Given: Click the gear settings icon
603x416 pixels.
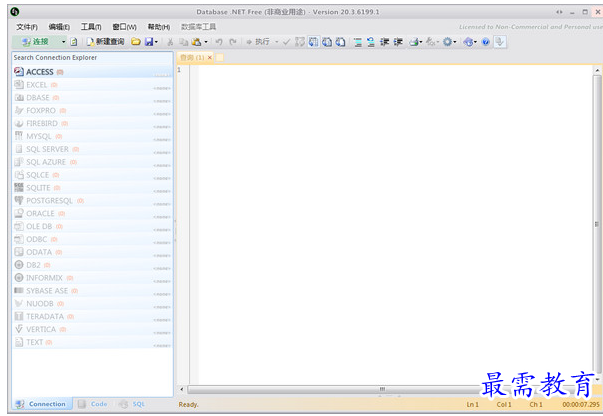Looking at the screenshot, I should coord(447,42).
